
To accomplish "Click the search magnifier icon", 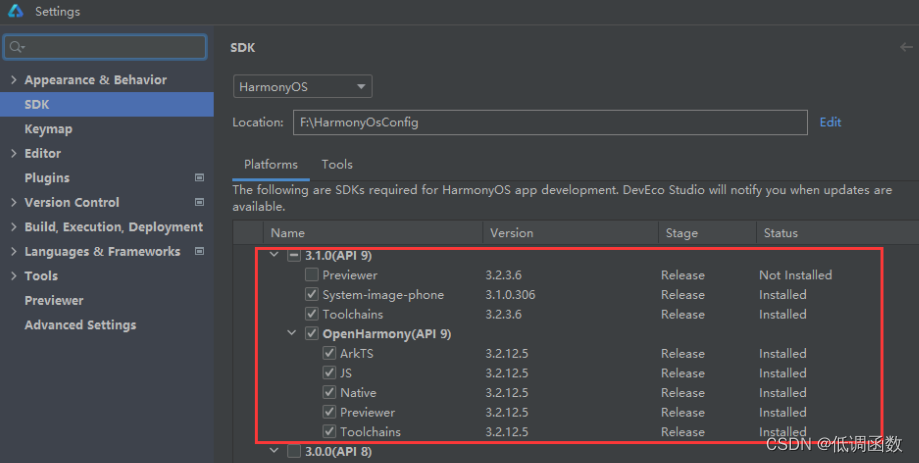I will point(16,47).
